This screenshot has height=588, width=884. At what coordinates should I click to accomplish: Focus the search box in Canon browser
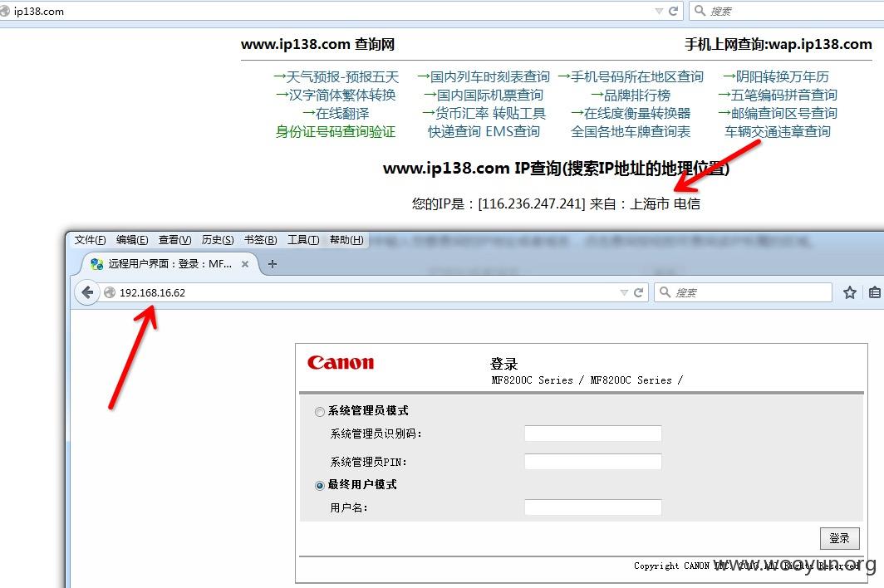(x=743, y=292)
